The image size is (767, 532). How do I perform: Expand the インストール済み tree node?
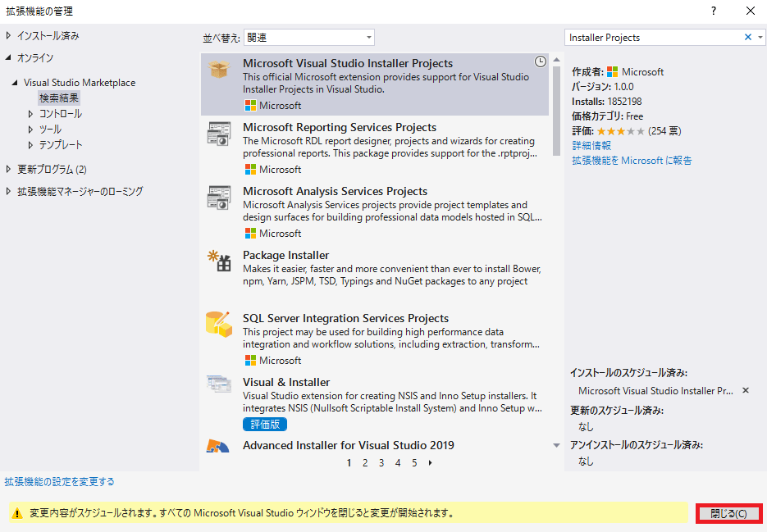pyautogui.click(x=8, y=35)
